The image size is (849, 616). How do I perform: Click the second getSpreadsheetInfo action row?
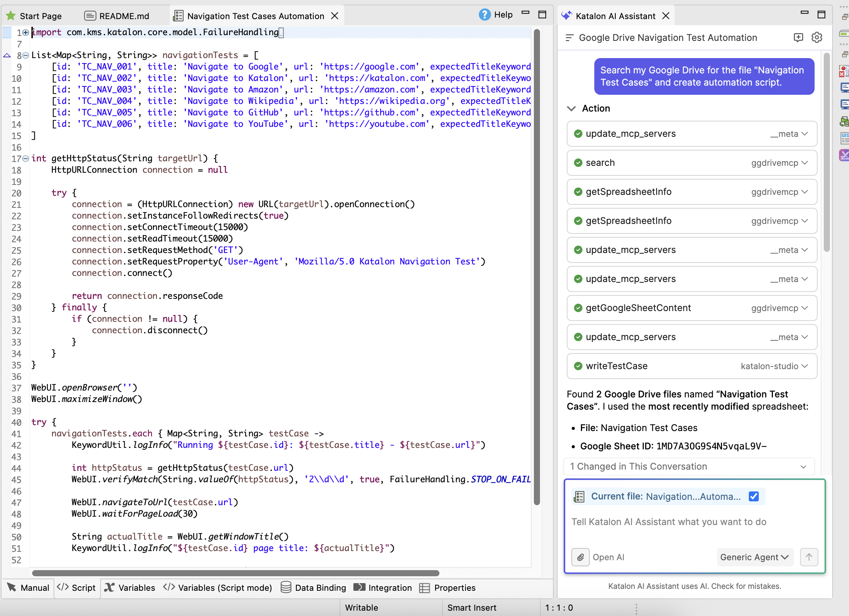coord(692,221)
